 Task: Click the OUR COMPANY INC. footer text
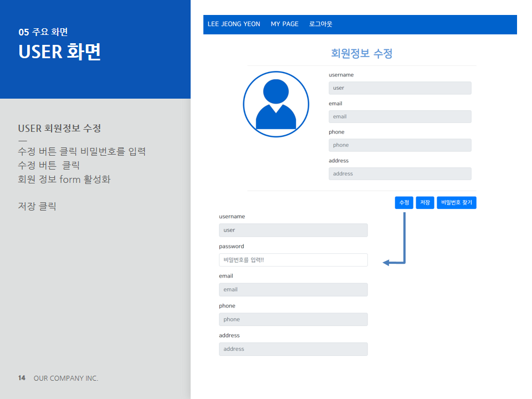(66, 378)
